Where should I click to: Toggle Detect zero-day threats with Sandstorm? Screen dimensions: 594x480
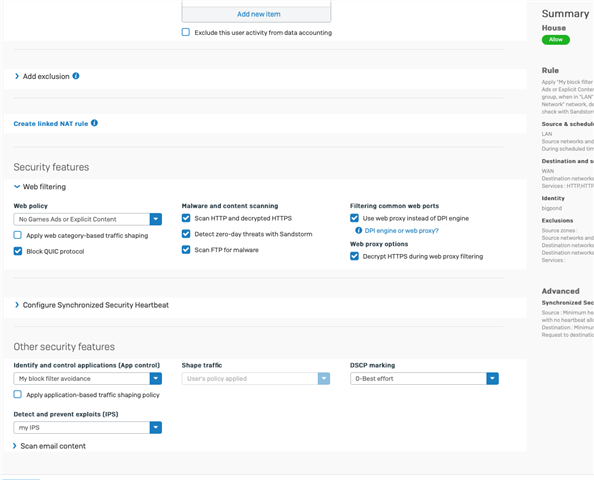coord(186,234)
